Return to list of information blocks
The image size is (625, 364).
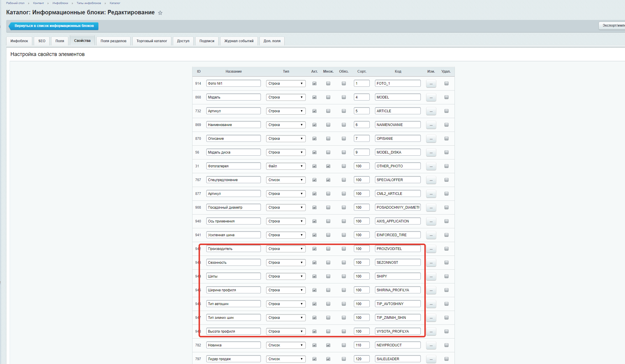point(54,26)
